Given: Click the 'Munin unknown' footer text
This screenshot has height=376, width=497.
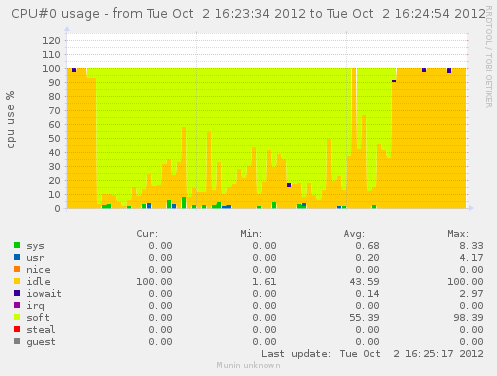Looking at the screenshot, I should click(248, 365).
